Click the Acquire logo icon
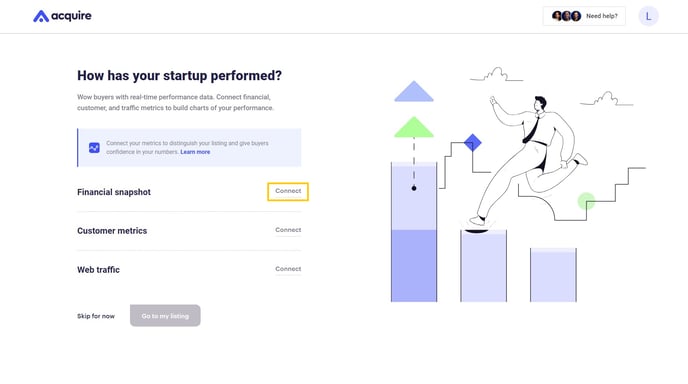 point(41,16)
